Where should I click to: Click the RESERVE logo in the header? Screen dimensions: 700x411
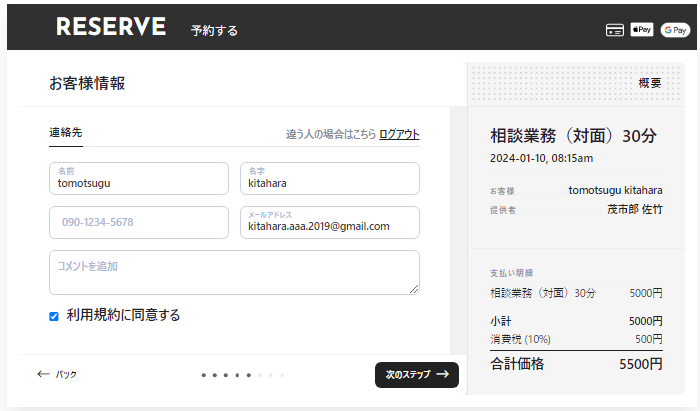pos(111,28)
